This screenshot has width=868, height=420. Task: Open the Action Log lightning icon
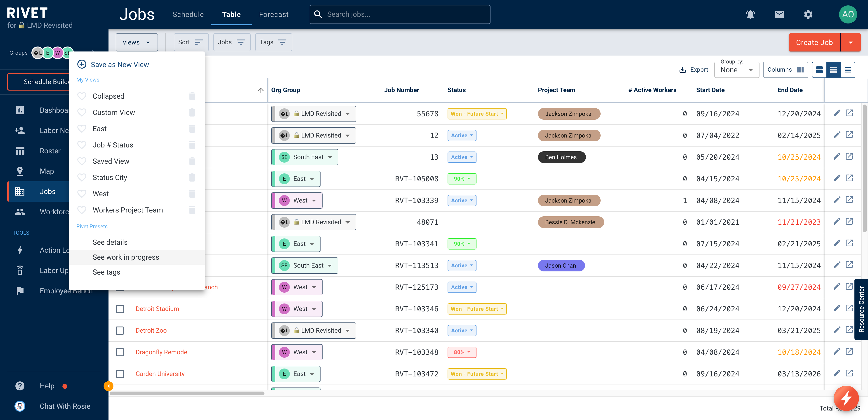point(20,250)
